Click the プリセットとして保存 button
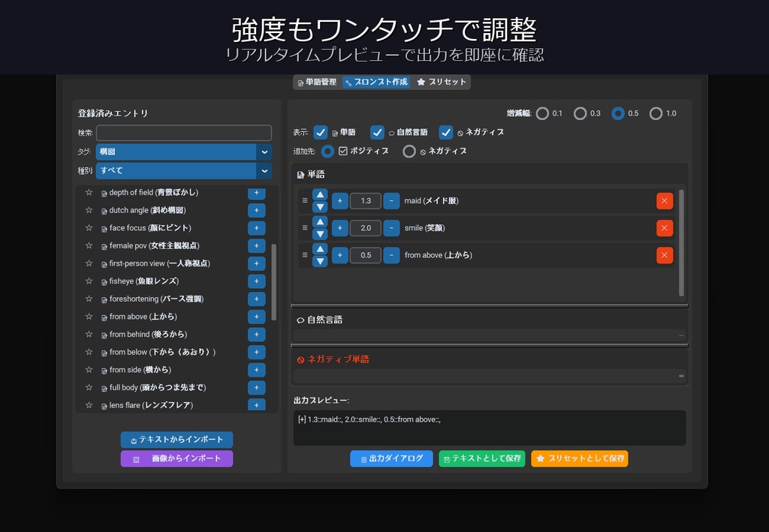Image resolution: width=769 pixels, height=532 pixels. click(x=579, y=458)
